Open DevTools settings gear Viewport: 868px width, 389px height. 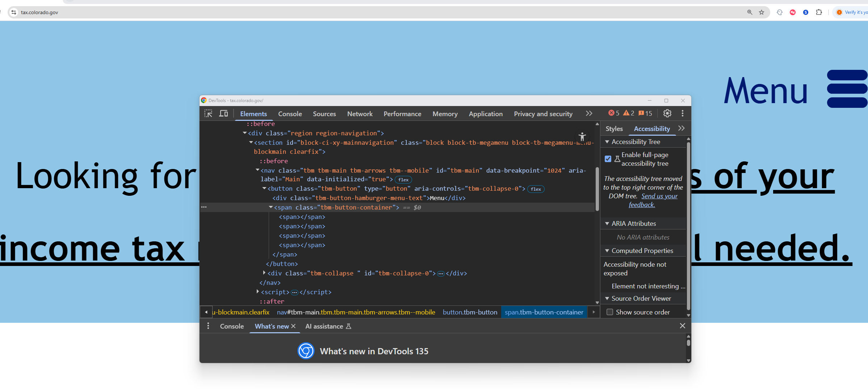tap(667, 114)
